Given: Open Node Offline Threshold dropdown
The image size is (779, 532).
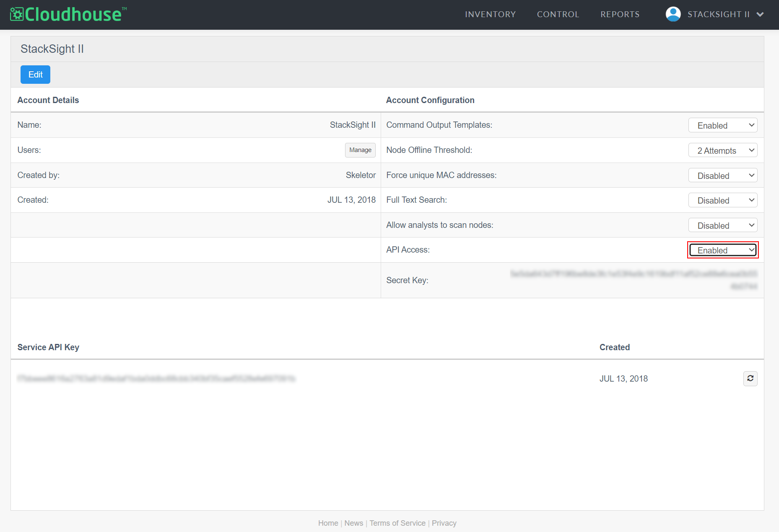Looking at the screenshot, I should (723, 150).
